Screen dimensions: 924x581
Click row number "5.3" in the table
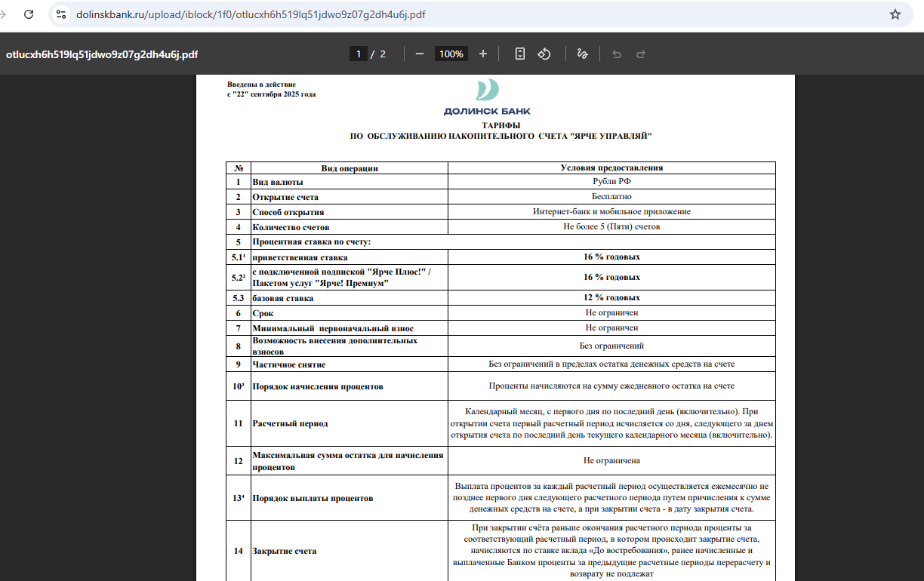(238, 298)
